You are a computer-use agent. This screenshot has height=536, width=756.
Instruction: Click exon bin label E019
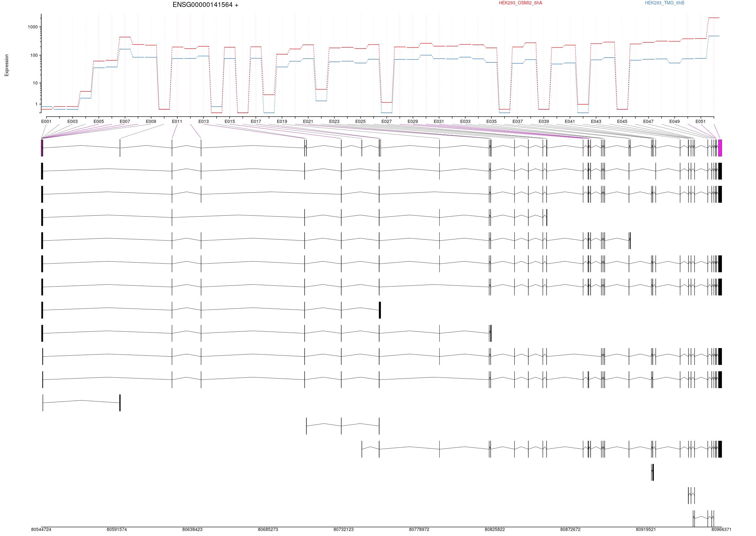pos(282,121)
